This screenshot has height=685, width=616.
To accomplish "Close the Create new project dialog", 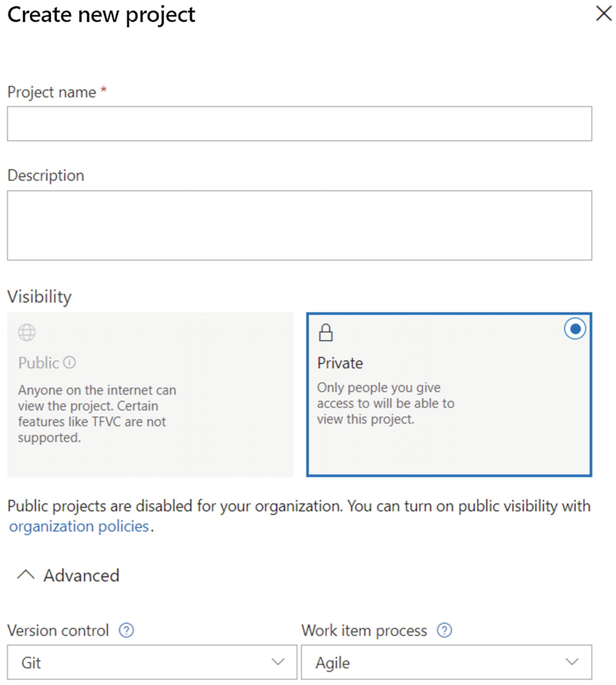I will tap(604, 13).
